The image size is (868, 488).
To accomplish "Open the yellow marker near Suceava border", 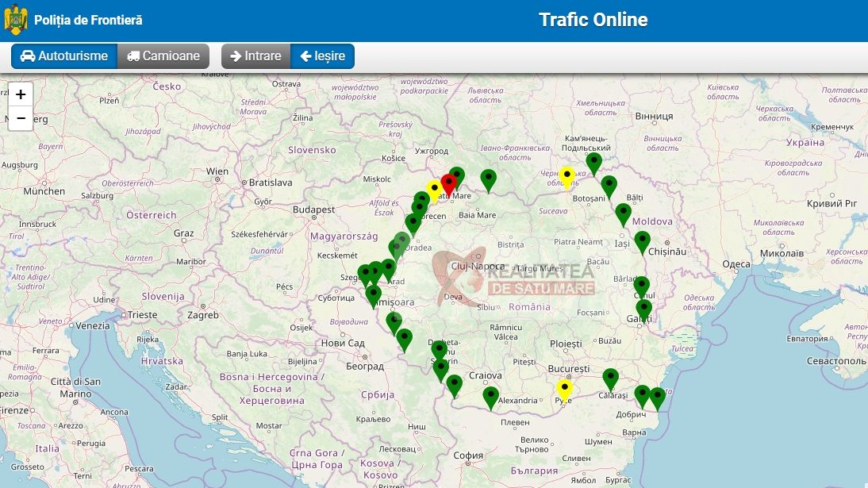I will point(567,177).
